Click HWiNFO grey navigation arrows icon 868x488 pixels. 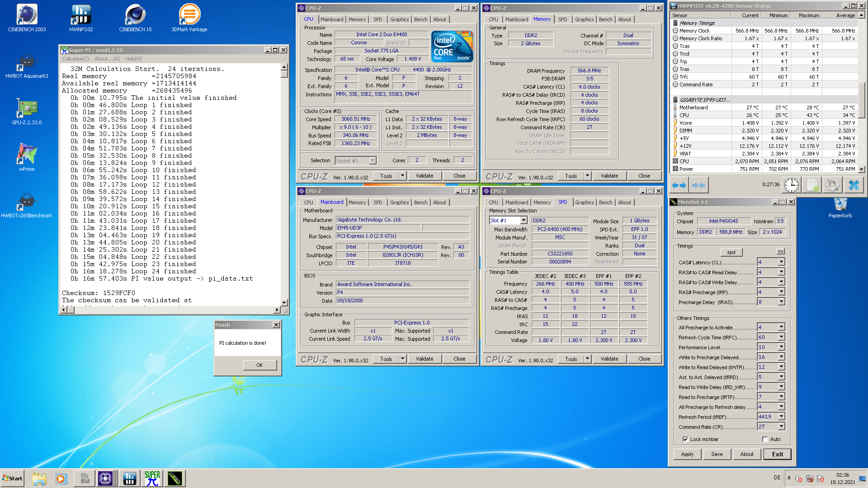[x=698, y=185]
